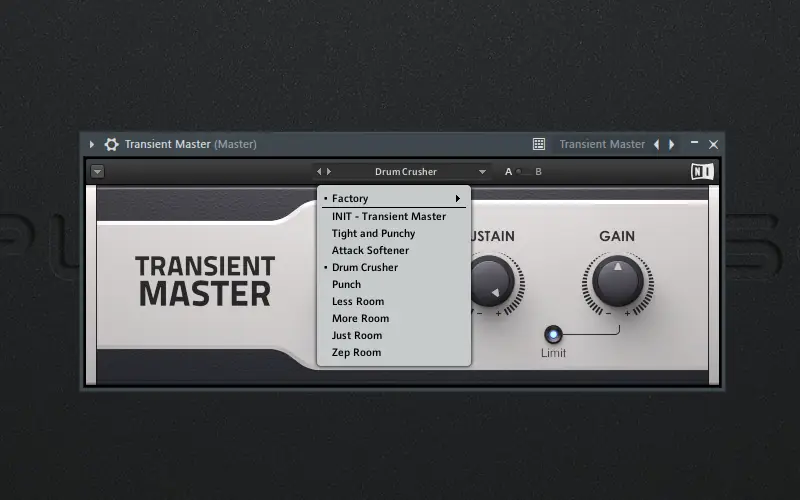
Task: Click the GAIN label
Action: pos(617,236)
